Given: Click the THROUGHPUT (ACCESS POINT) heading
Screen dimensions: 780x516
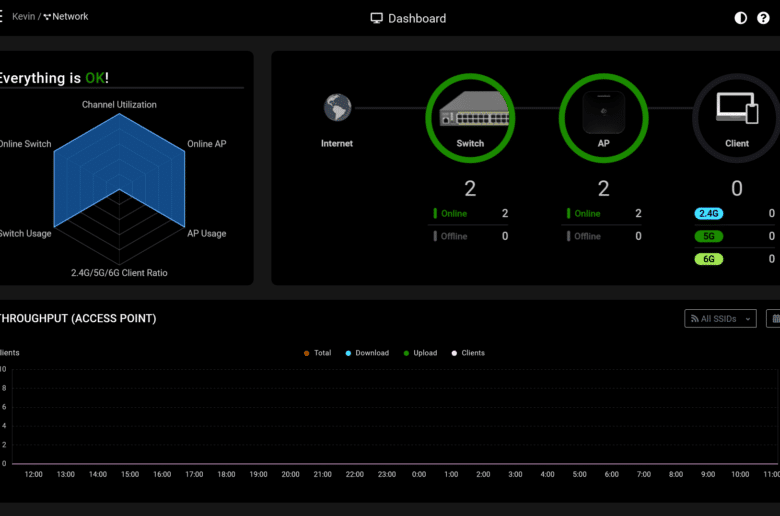Looking at the screenshot, I should click(x=78, y=318).
